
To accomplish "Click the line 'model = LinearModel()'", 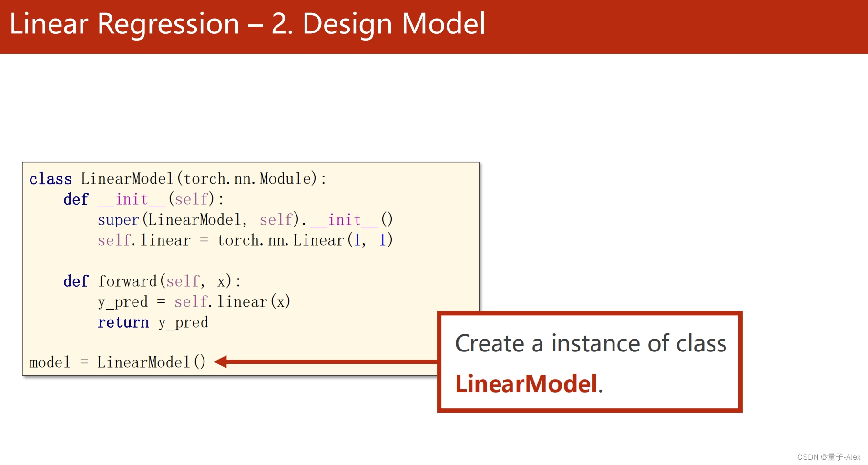I will click(117, 362).
